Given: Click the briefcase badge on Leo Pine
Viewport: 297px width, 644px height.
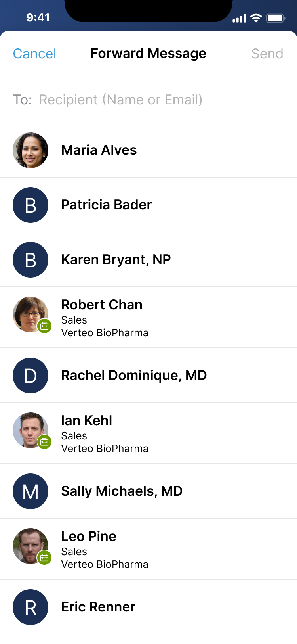Looking at the screenshot, I should [x=44, y=558].
